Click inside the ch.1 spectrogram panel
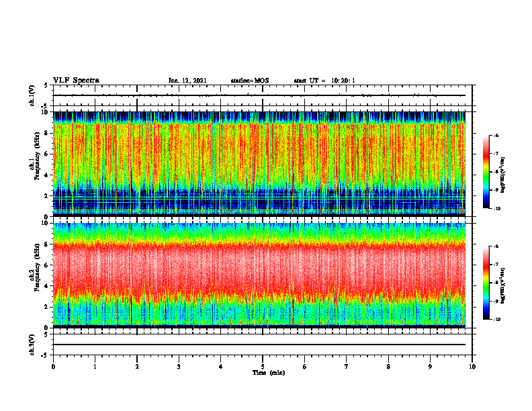The image size is (532, 411). click(259, 164)
